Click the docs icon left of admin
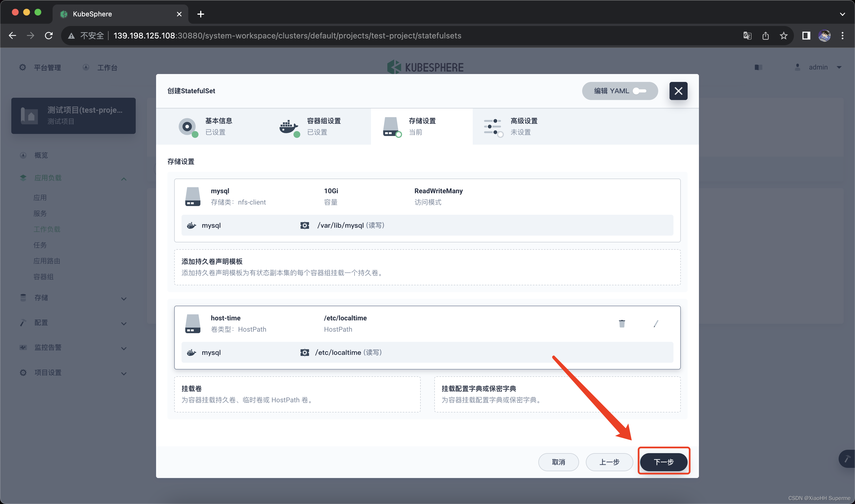This screenshot has width=855, height=504. click(758, 67)
